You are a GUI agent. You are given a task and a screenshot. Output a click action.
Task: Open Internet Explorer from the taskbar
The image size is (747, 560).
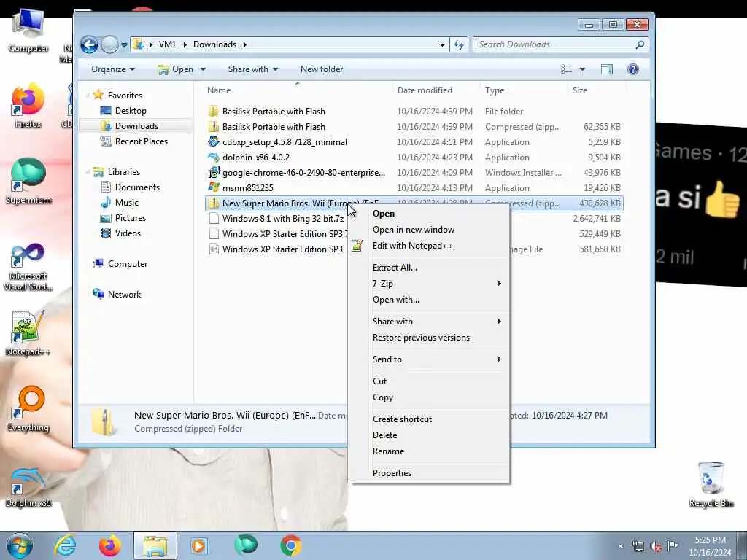pyautogui.click(x=65, y=545)
